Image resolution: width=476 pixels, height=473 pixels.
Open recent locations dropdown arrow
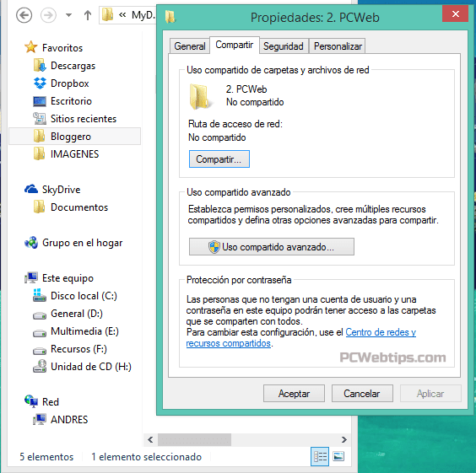(69, 15)
